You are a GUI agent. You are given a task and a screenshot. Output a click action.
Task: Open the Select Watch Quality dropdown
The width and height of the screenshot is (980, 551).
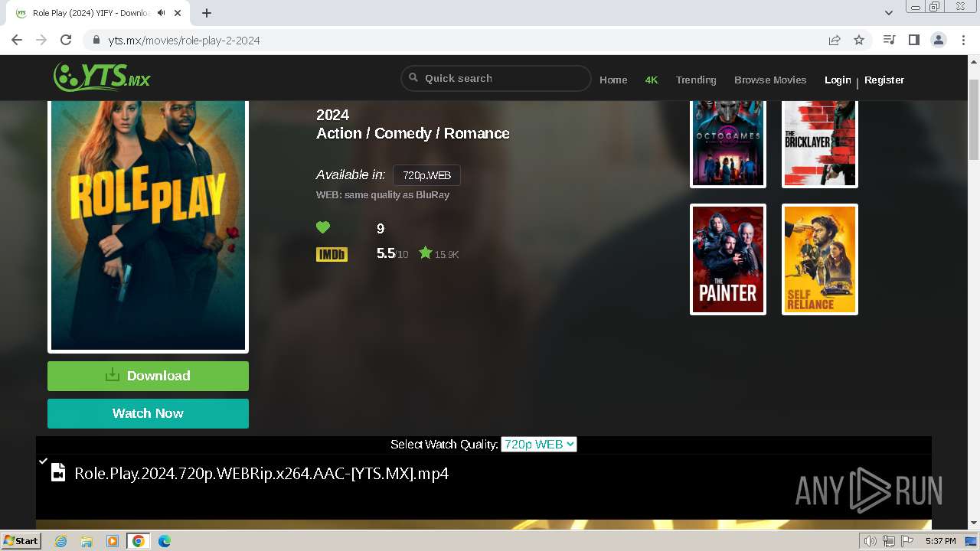(539, 444)
